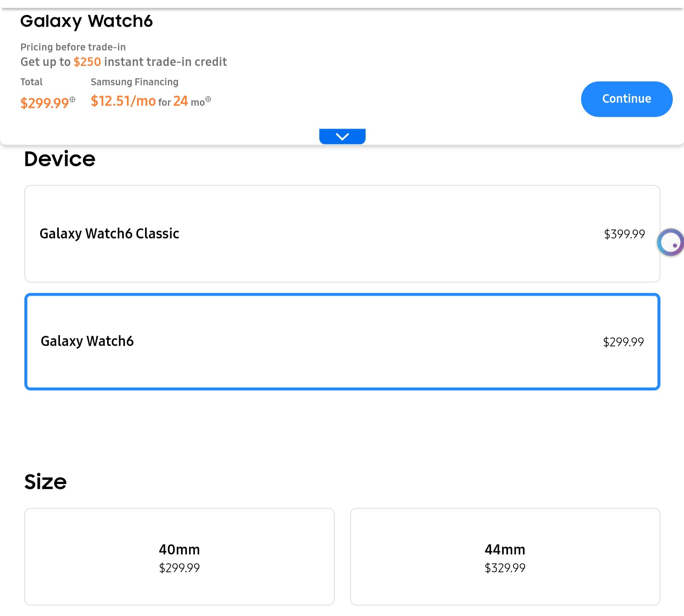This screenshot has width=684, height=616.
Task: Expand the pricing summary with blue chevron
Action: (342, 137)
